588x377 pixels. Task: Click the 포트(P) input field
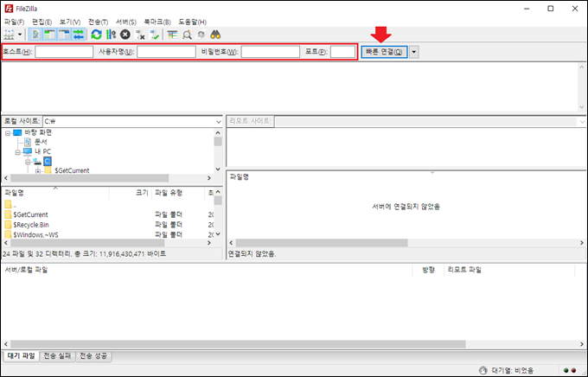click(x=342, y=52)
